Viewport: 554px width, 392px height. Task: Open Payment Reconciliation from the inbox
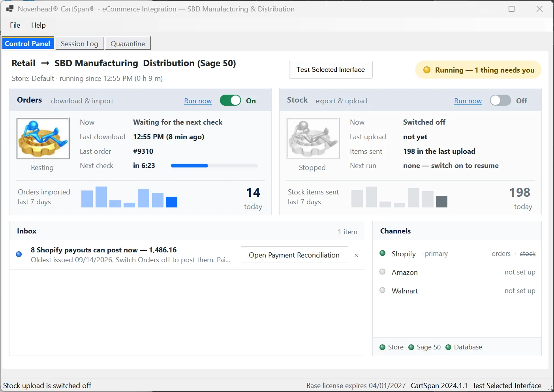tap(294, 255)
